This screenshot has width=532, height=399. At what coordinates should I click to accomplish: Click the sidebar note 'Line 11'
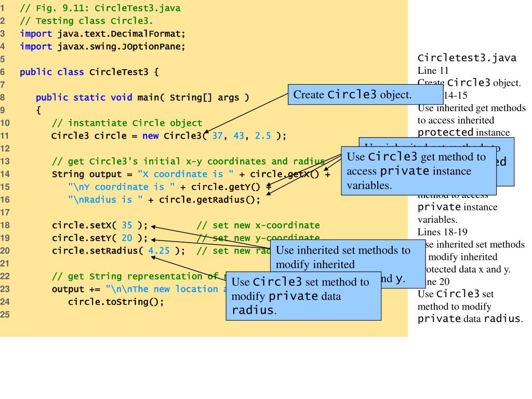433,71
